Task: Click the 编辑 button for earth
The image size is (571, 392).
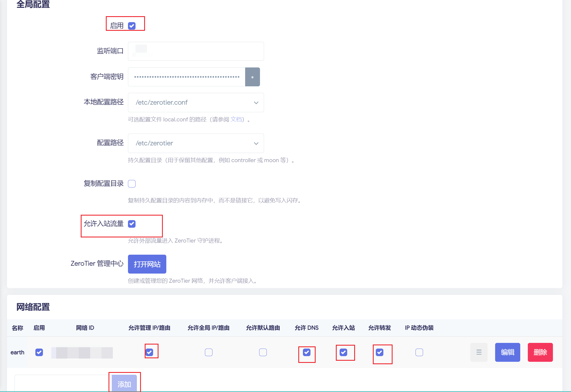Action: click(x=508, y=352)
